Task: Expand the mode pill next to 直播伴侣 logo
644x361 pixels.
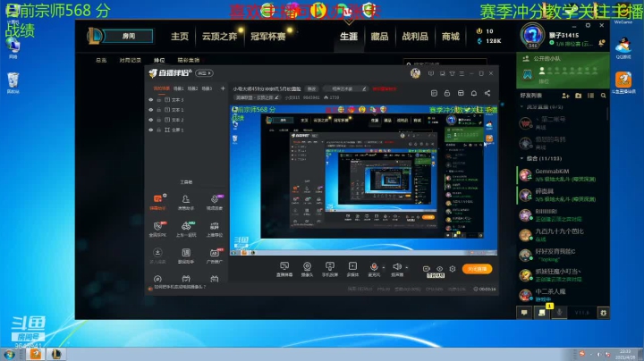Action: point(204,73)
